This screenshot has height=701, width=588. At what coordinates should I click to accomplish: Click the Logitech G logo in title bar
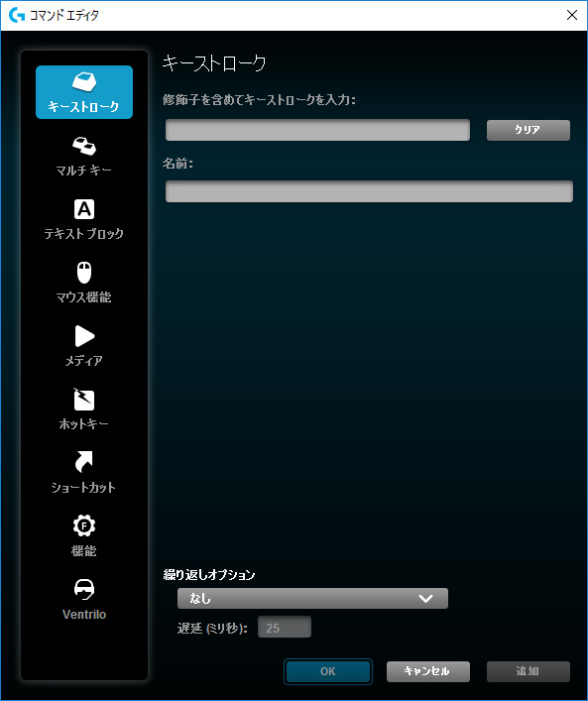[17, 15]
